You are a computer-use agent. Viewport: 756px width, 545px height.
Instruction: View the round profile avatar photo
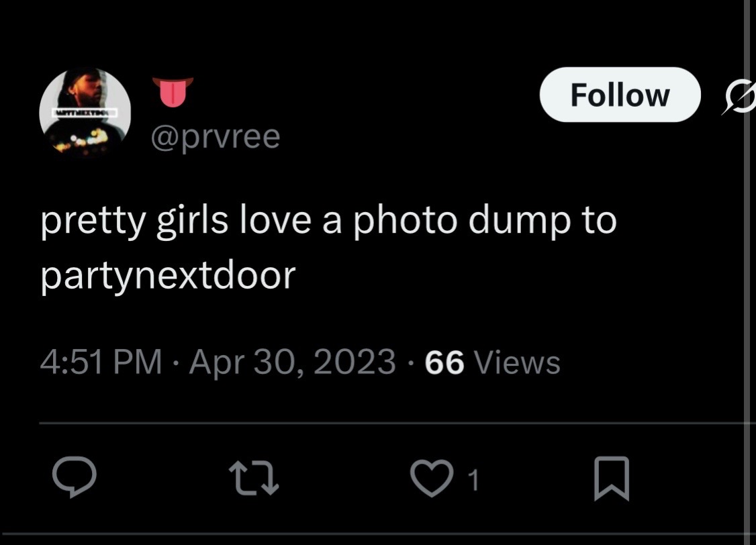coord(85,113)
